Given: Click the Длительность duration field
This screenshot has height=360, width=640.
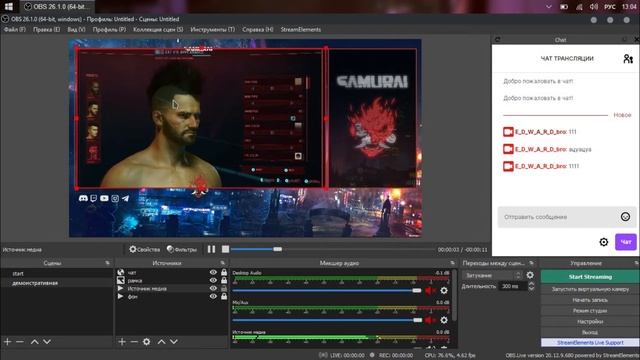Looking at the screenshot, I should pos(513,287).
